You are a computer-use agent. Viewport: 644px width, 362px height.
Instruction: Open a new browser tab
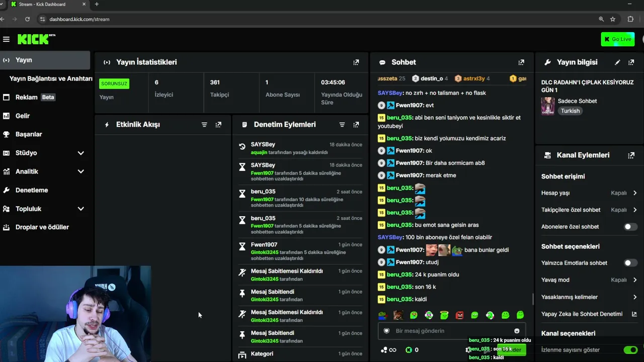[97, 5]
